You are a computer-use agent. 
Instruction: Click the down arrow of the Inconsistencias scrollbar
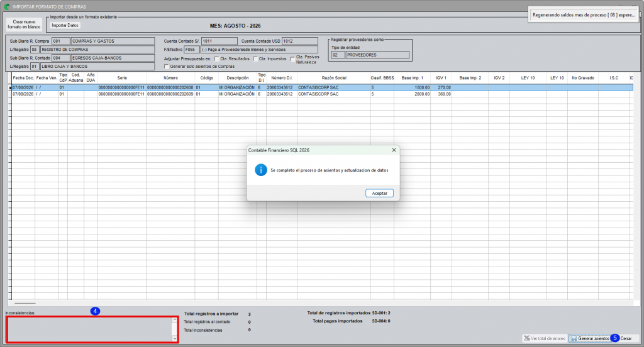tap(175, 339)
